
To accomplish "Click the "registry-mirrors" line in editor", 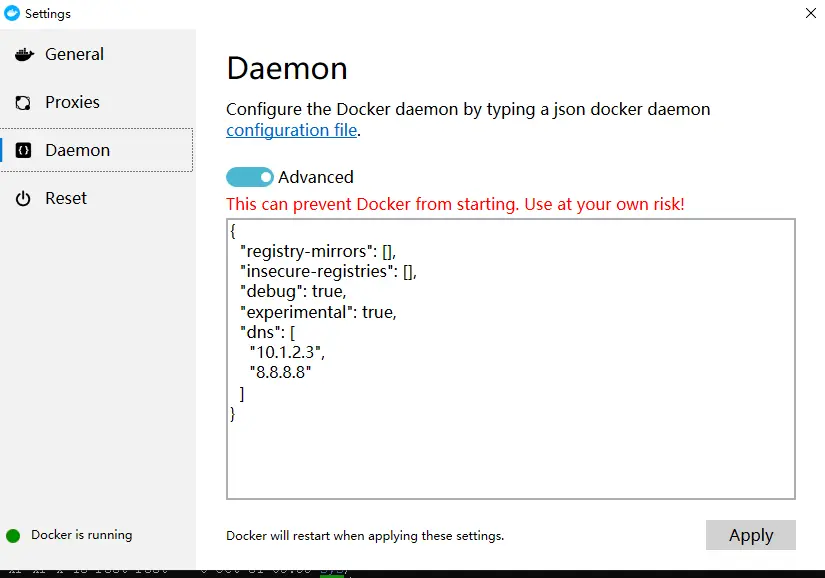I will point(318,251).
